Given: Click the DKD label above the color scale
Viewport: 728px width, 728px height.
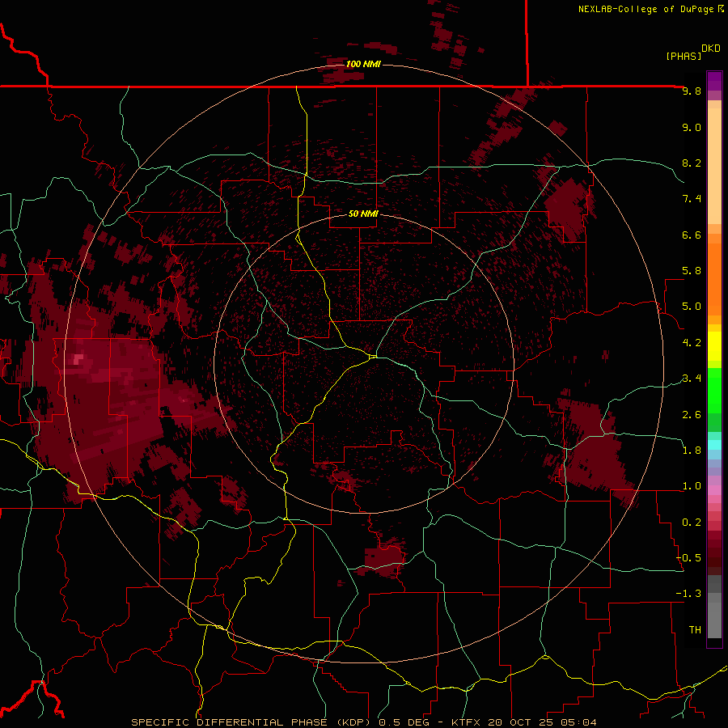Looking at the screenshot, I should (711, 49).
